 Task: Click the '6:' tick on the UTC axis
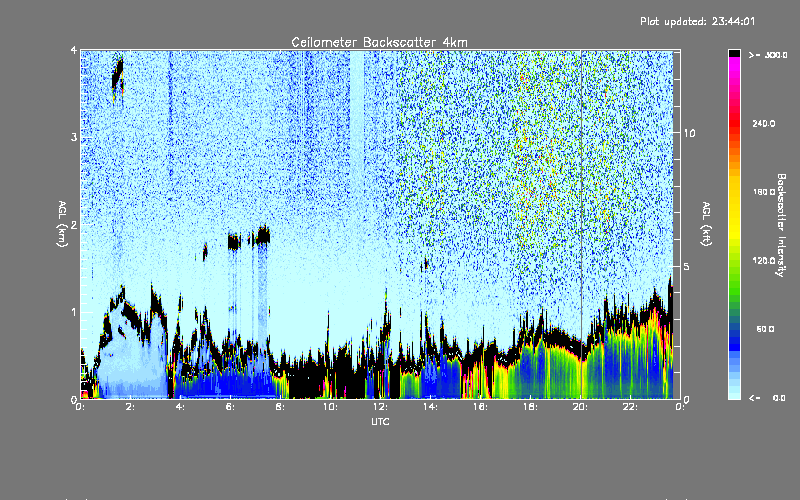point(231,407)
